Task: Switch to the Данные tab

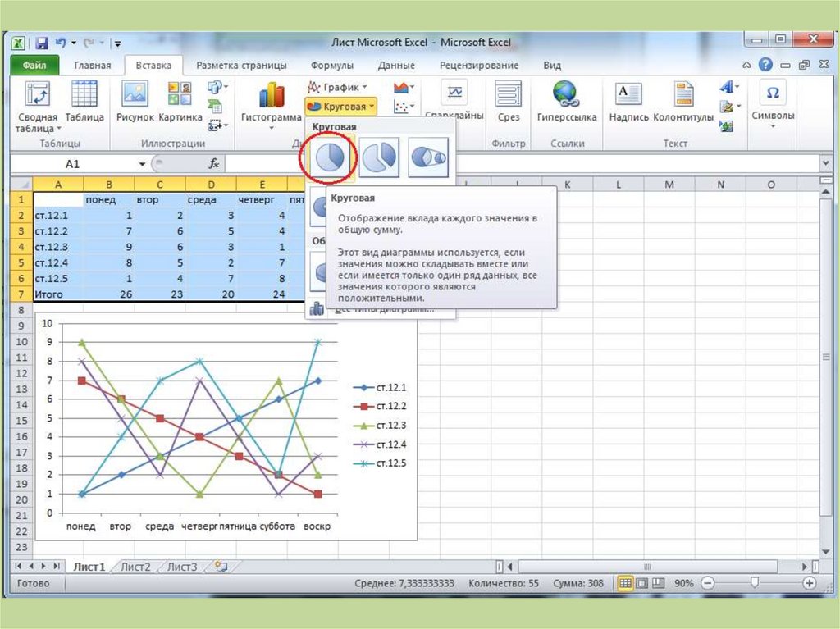Action: pos(396,66)
